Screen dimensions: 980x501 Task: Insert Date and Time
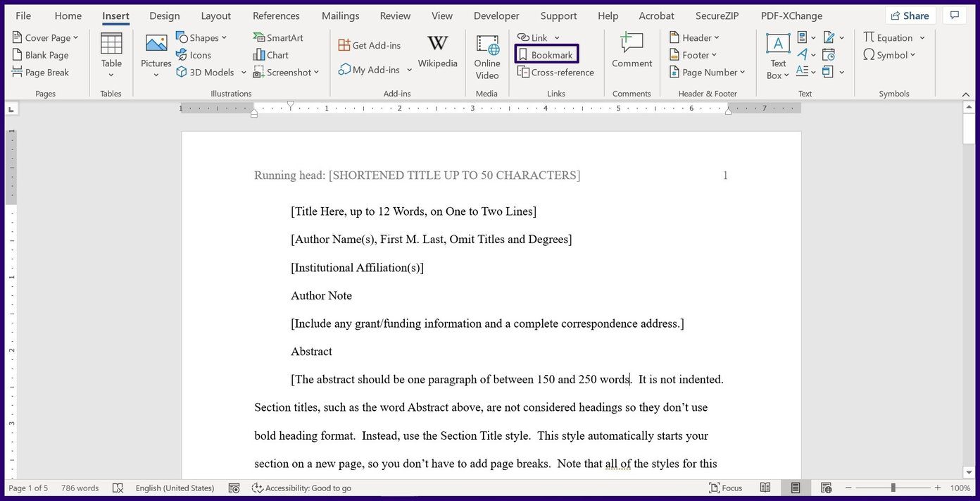coord(829,54)
